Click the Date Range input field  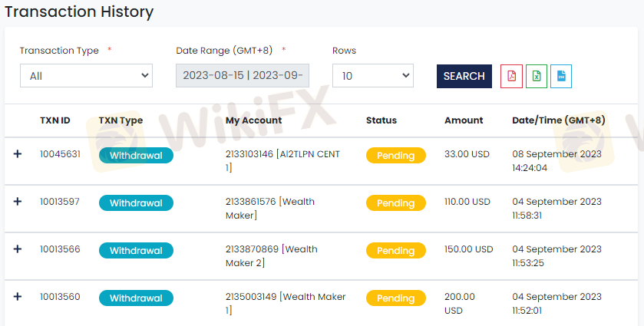(x=243, y=75)
